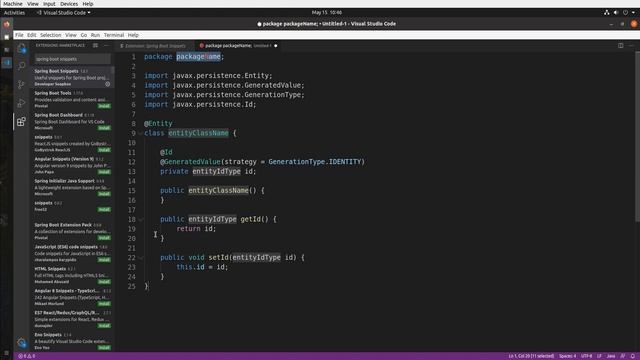Open the VirtualBox Machine menu
Image resolution: width=640 pixels, height=360 pixels.
pos(13,4)
